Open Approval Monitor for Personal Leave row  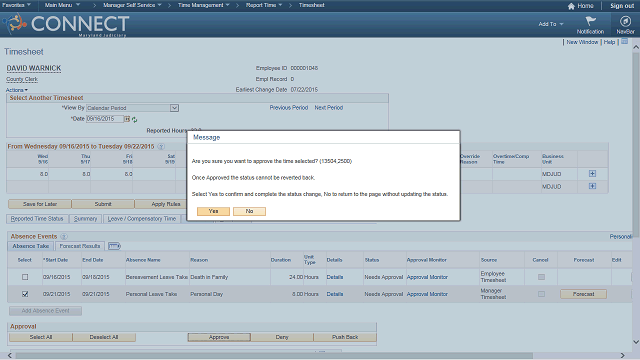pos(427,294)
